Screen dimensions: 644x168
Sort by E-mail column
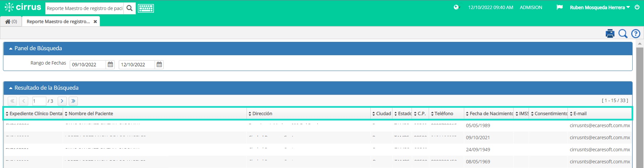(600, 114)
